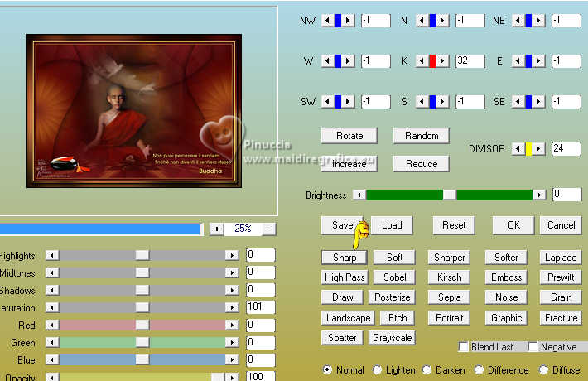Image resolution: width=588 pixels, height=381 pixels.
Task: Load a saved filter preset
Action: pyautogui.click(x=392, y=225)
